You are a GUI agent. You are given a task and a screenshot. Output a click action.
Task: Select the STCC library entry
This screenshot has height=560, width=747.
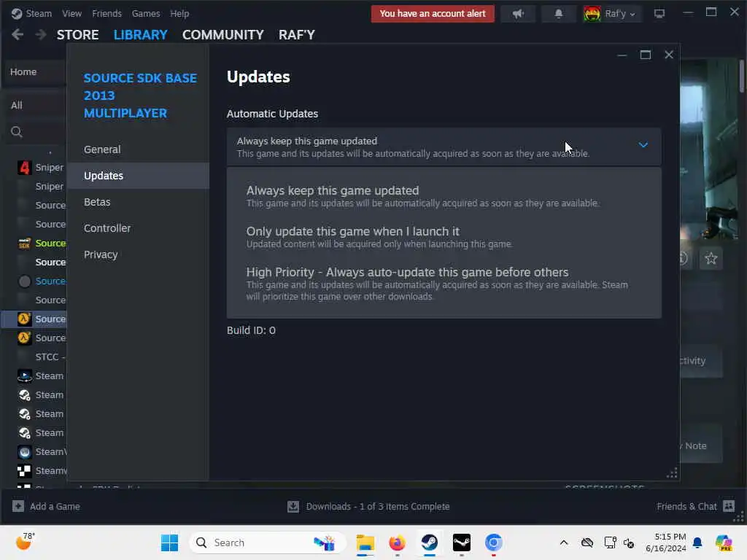point(50,357)
